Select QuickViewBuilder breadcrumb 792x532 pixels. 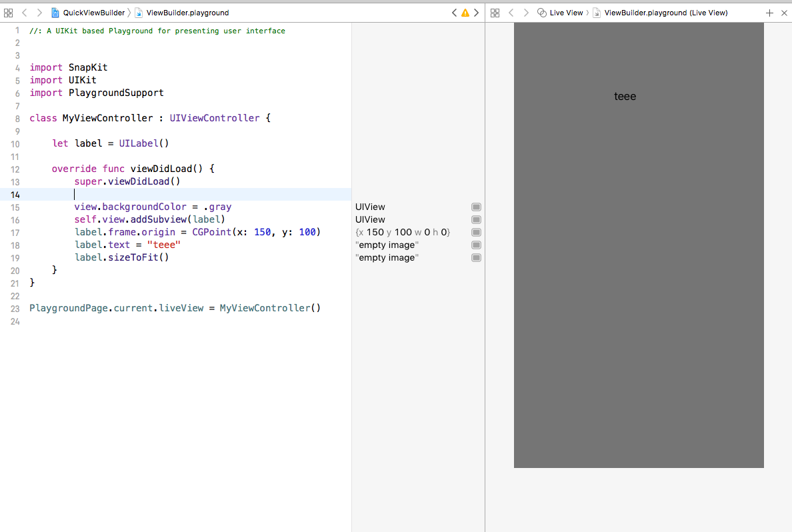click(x=93, y=13)
